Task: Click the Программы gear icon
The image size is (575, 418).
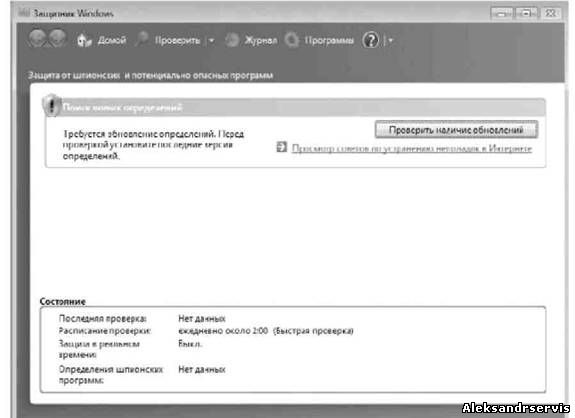Action: click(x=292, y=40)
